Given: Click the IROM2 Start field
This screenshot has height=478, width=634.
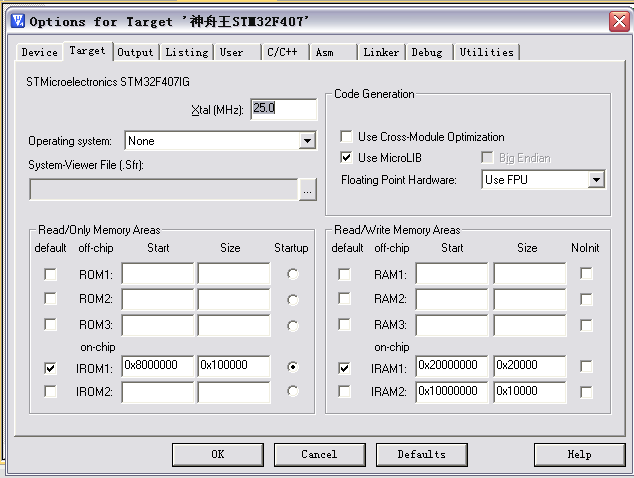Looking at the screenshot, I should (x=158, y=392).
